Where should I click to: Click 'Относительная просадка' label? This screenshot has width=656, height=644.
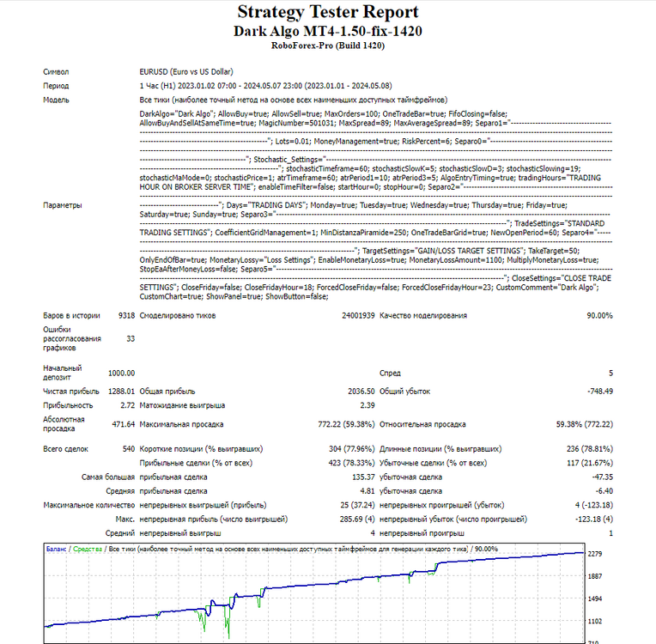422,424
